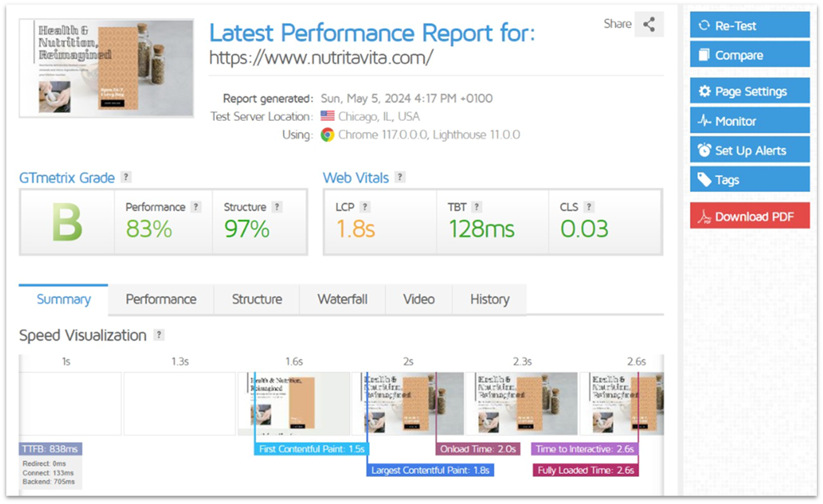The height and width of the screenshot is (504, 823).
Task: Click the 0.03 CLS value
Action: 584,229
